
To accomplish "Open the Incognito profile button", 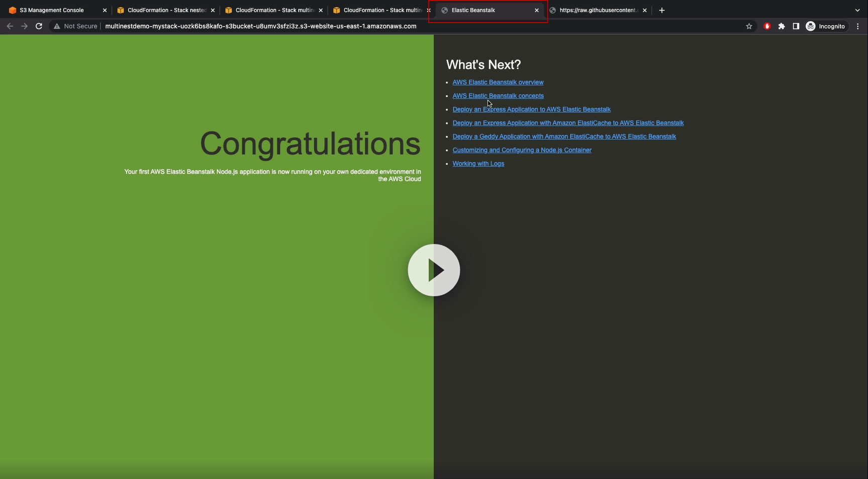I will (825, 26).
